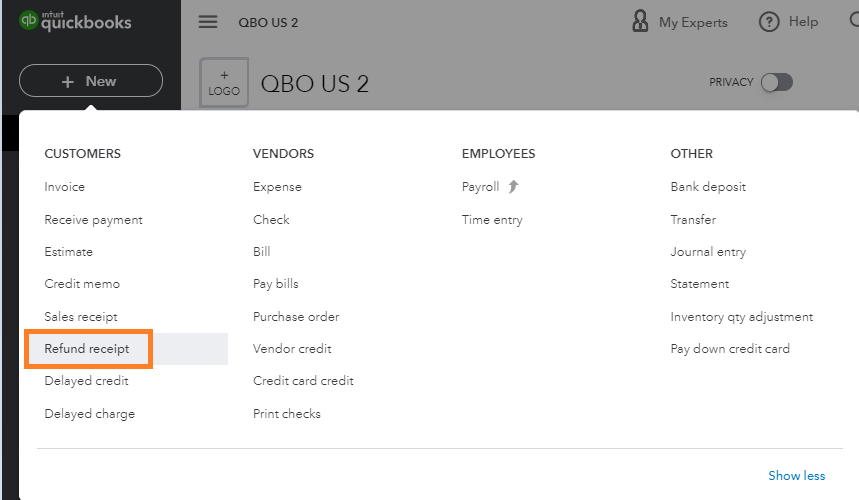Image resolution: width=859 pixels, height=500 pixels.
Task: Create a Purchase order
Action: point(296,317)
